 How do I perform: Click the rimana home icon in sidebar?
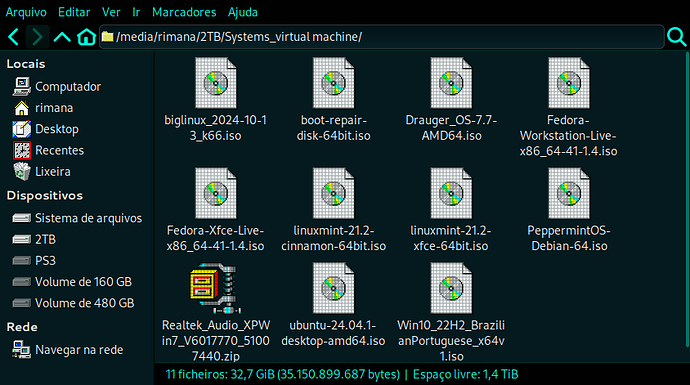22,108
